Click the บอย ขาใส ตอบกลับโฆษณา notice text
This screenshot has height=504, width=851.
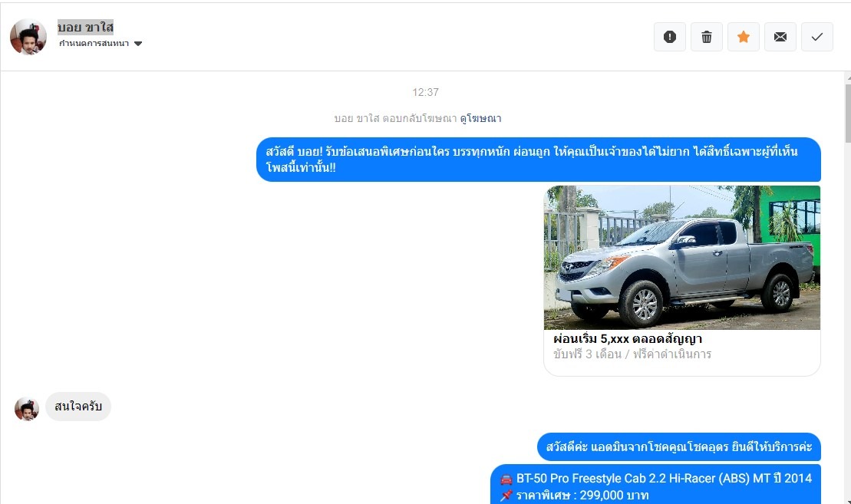pyautogui.click(x=395, y=118)
